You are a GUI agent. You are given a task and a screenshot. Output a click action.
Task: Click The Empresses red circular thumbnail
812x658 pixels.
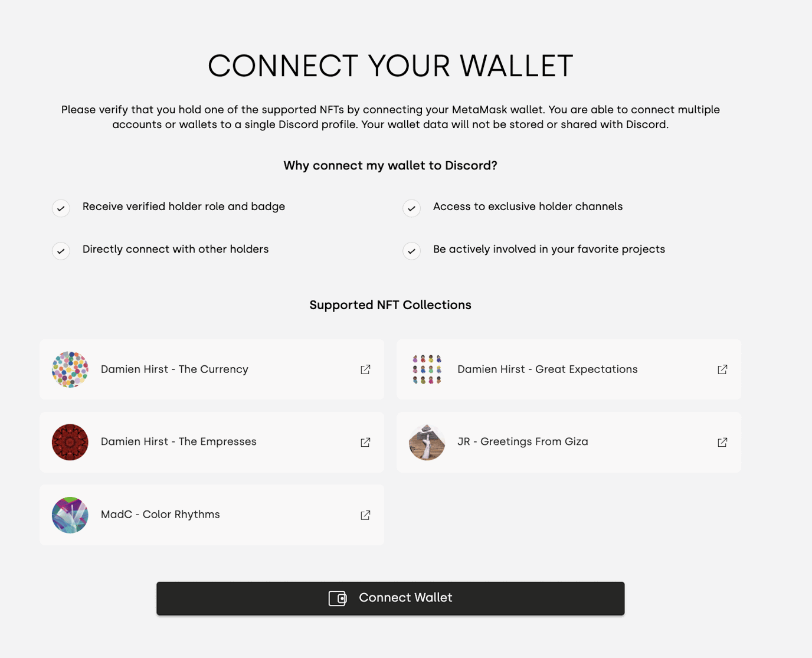point(70,442)
